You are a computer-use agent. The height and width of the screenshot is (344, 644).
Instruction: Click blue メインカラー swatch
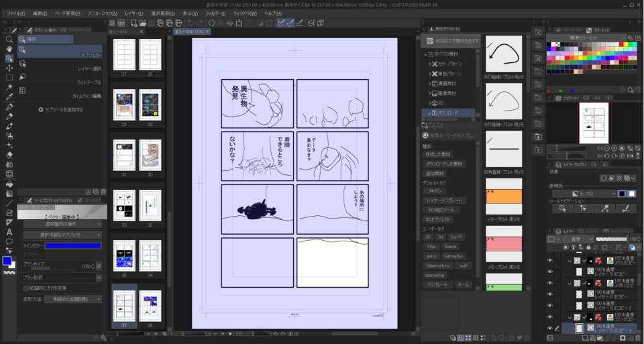(x=72, y=246)
